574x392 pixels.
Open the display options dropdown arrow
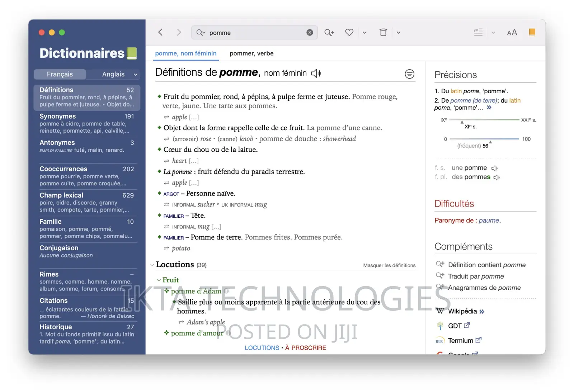[x=493, y=33]
